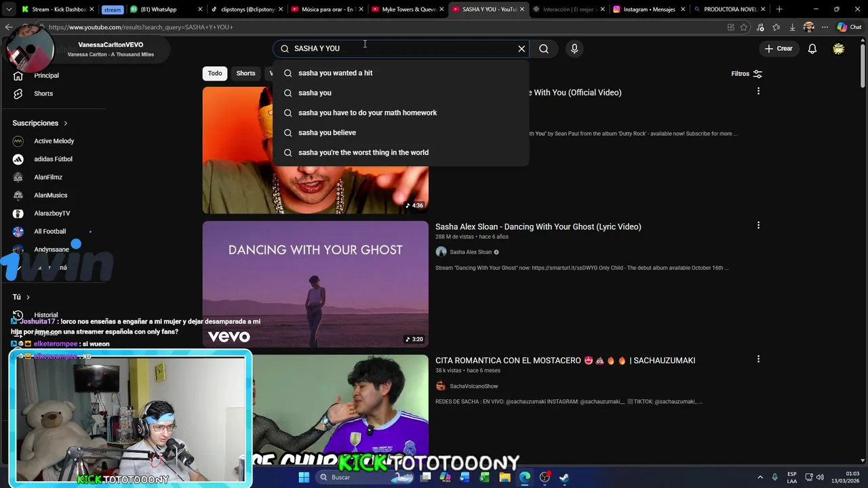The width and height of the screenshot is (868, 488).
Task: Open Word from taskbar
Action: tap(465, 477)
